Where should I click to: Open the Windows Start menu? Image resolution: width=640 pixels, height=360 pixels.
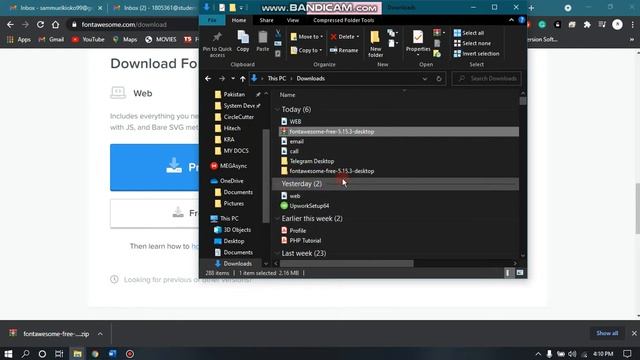pos(8,353)
